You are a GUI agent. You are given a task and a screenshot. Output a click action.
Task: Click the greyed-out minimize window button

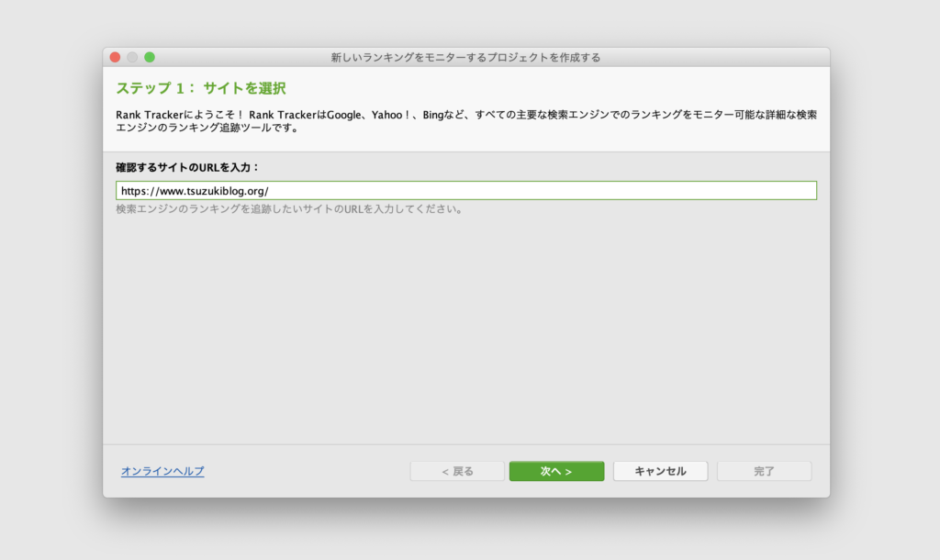tap(132, 57)
